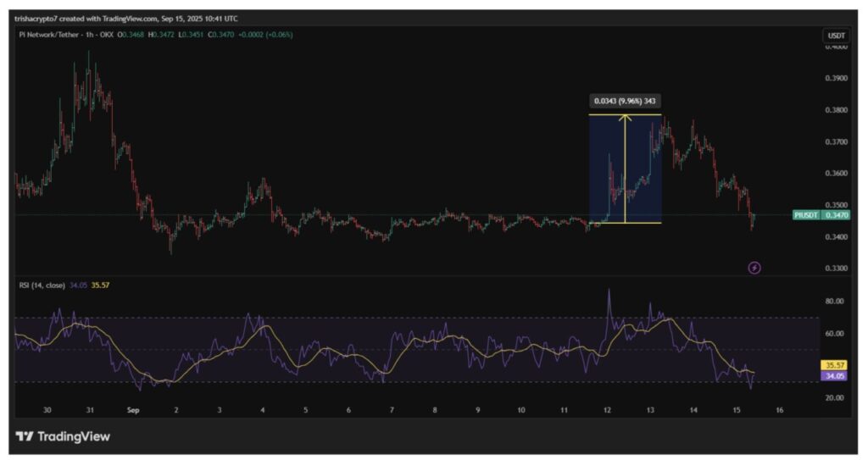
Task: Click the 0.3300 price axis level
Action: click(x=835, y=269)
